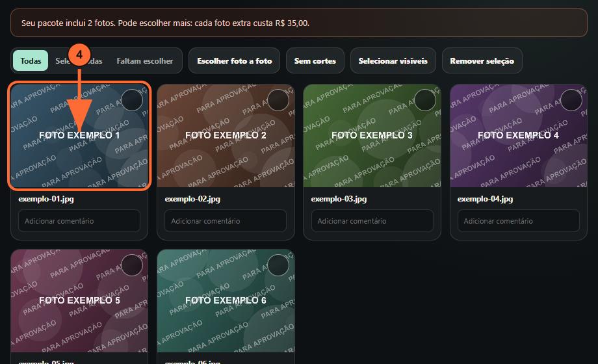The height and width of the screenshot is (364, 598).
Task: Open the Foto Exemplo 6 thumbnail
Action: point(226,301)
